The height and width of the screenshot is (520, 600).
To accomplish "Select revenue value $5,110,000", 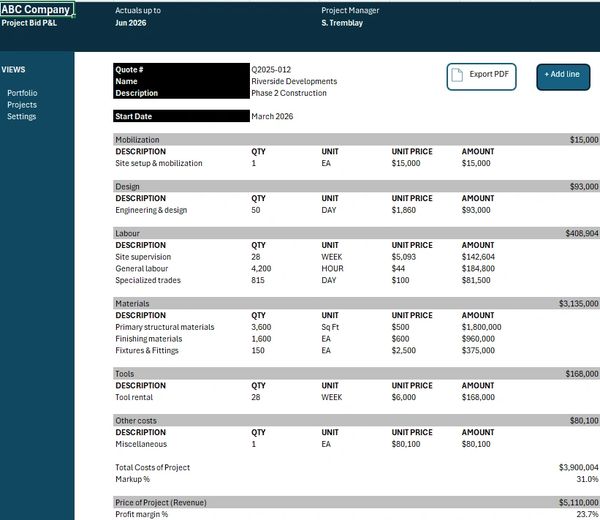I will click(x=578, y=502).
